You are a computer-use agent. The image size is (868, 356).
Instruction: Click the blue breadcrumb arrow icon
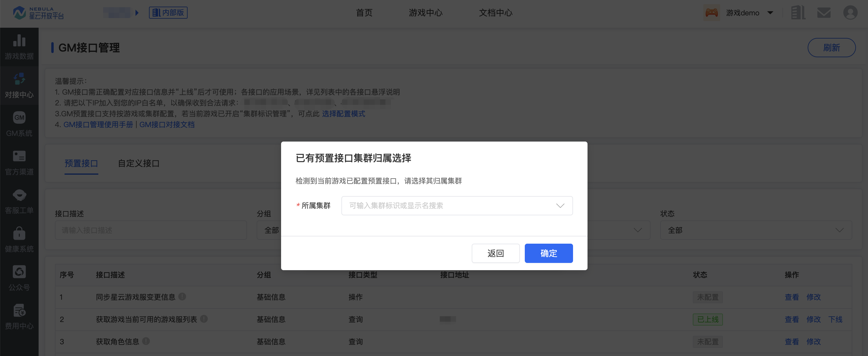tap(137, 13)
